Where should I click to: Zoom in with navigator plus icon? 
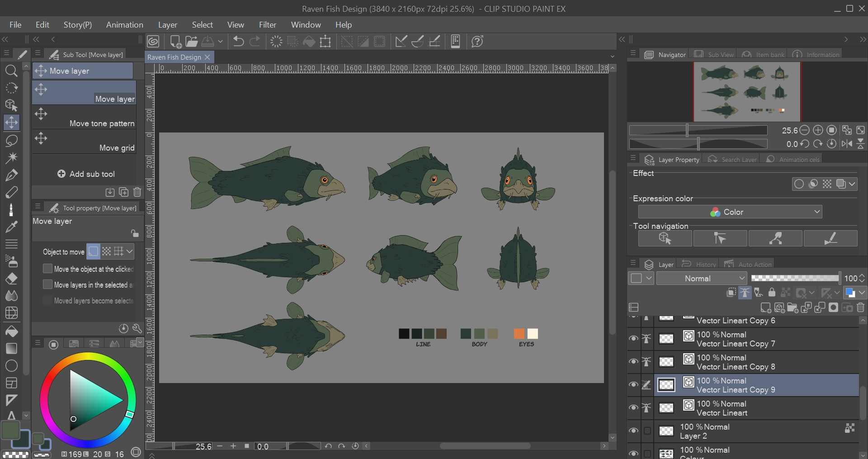[x=818, y=130]
